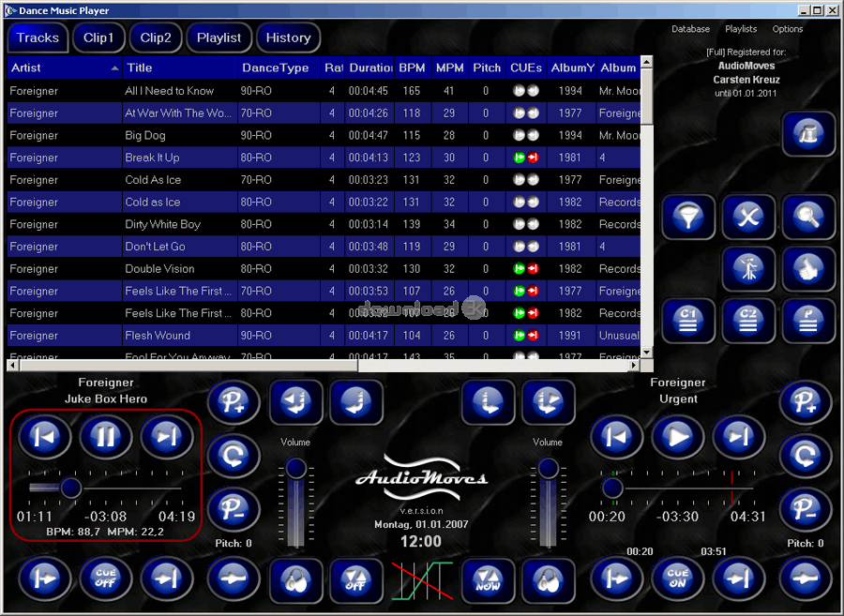Open the Playlists menu
The image size is (844, 616).
741,29
